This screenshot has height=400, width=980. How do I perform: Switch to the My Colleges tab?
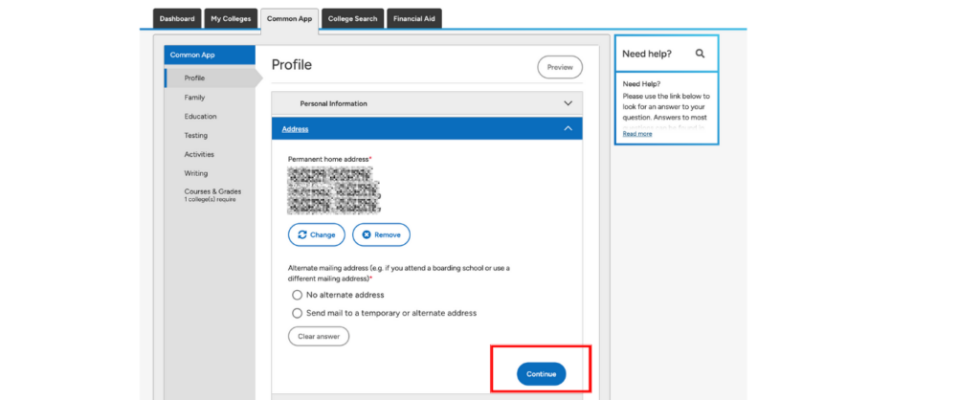pos(231,19)
